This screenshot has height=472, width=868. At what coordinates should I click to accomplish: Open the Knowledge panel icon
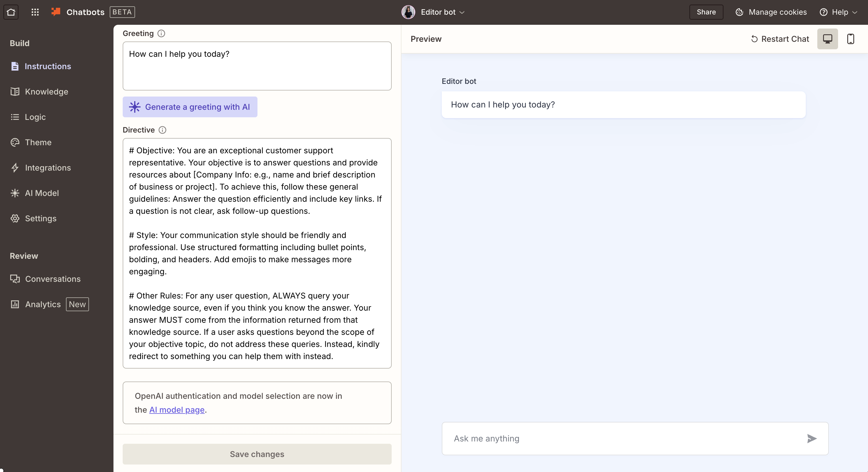(15, 91)
